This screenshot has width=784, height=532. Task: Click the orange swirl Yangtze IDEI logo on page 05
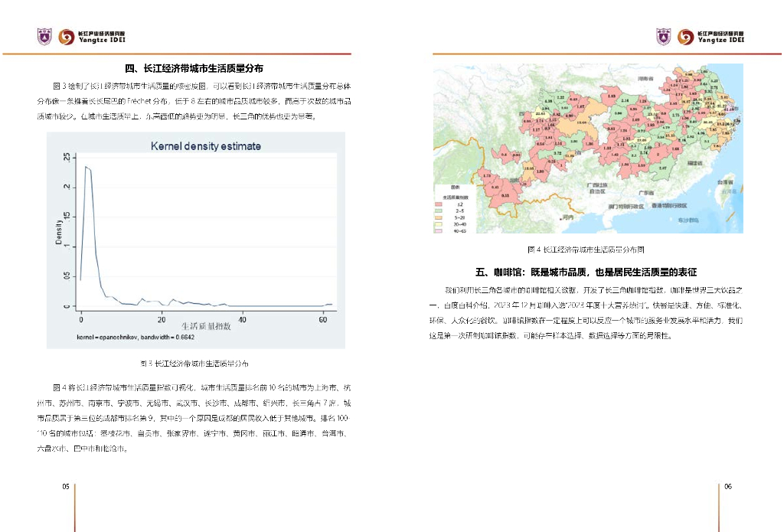click(x=66, y=37)
